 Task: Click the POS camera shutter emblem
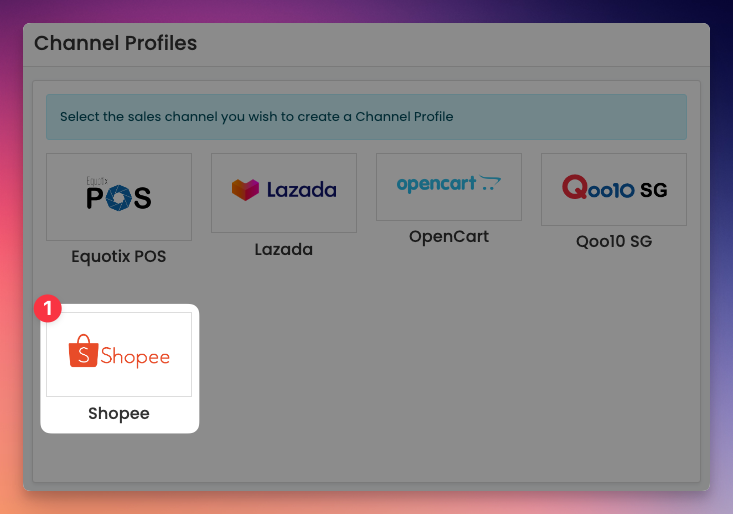[x=119, y=198]
